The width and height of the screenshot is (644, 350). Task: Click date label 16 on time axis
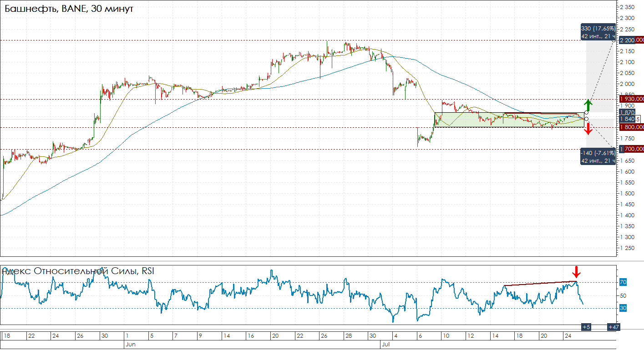point(250,336)
